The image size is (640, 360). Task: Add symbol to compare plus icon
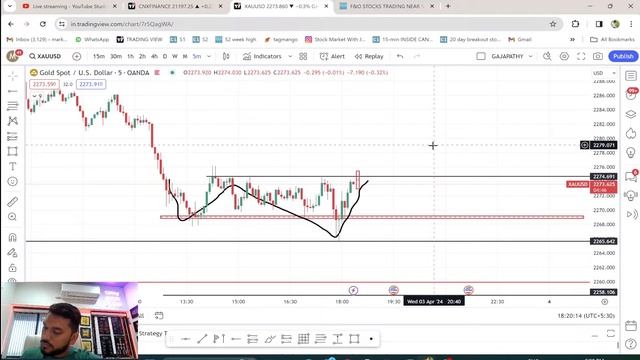(x=77, y=56)
